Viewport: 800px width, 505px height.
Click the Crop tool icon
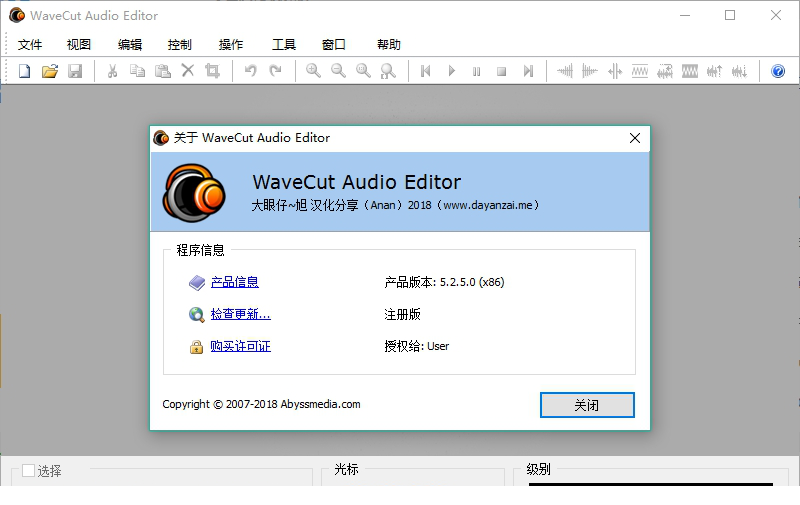tap(212, 71)
